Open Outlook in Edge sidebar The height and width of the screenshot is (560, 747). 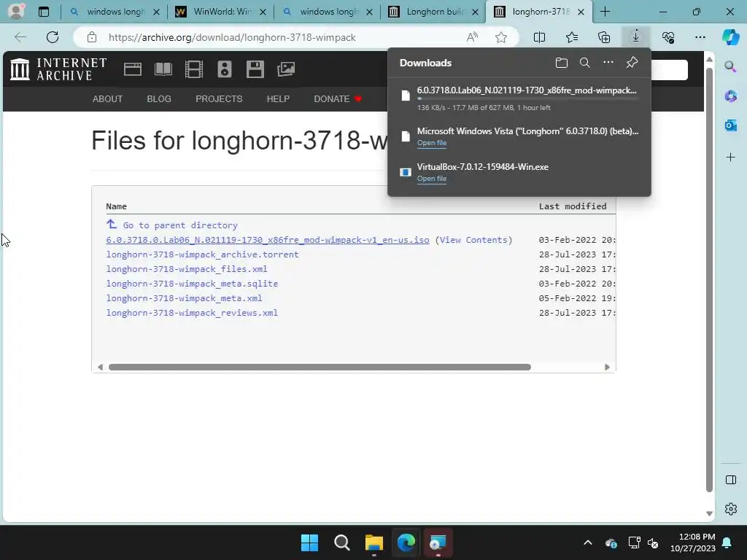click(730, 125)
